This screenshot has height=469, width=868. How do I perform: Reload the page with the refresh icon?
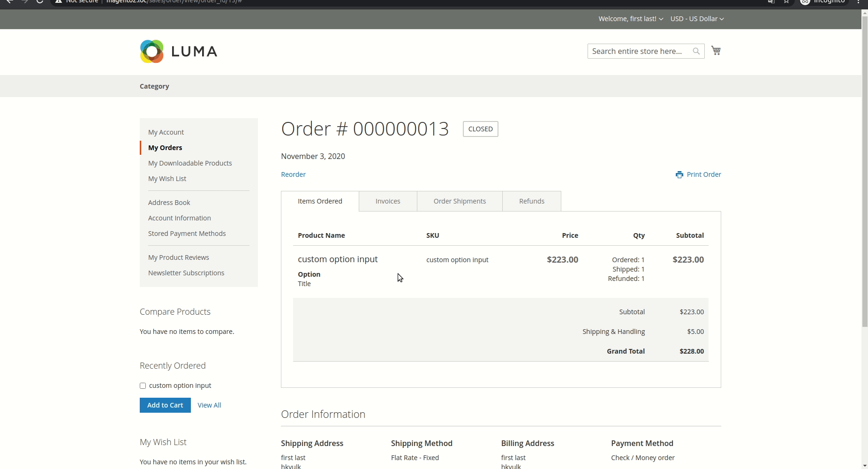click(39, 2)
